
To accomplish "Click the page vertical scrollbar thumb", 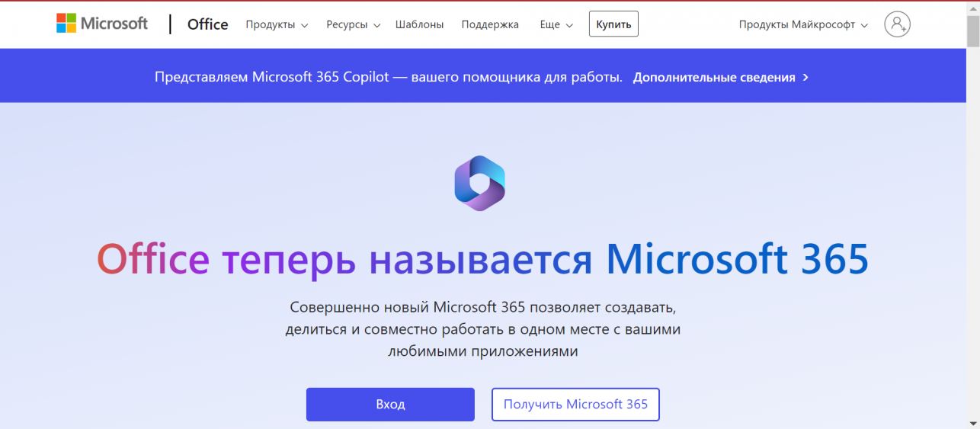I will tap(973, 30).
